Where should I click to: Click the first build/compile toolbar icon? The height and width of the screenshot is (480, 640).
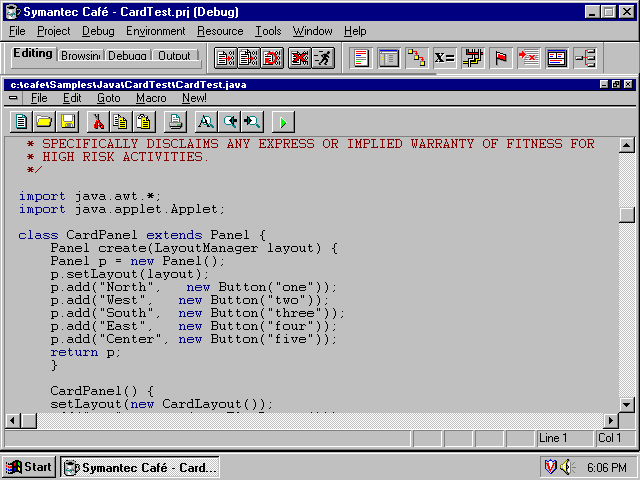[226, 58]
